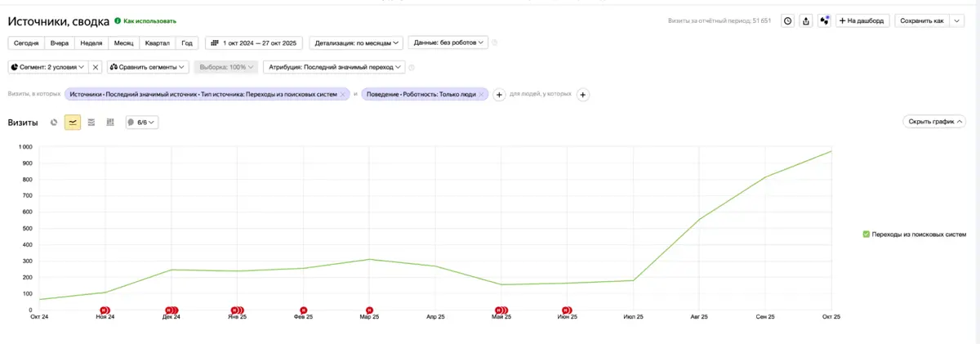Click the Мар 25 peak on chart line
Image resolution: width=980 pixels, height=344 pixels.
tap(369, 260)
